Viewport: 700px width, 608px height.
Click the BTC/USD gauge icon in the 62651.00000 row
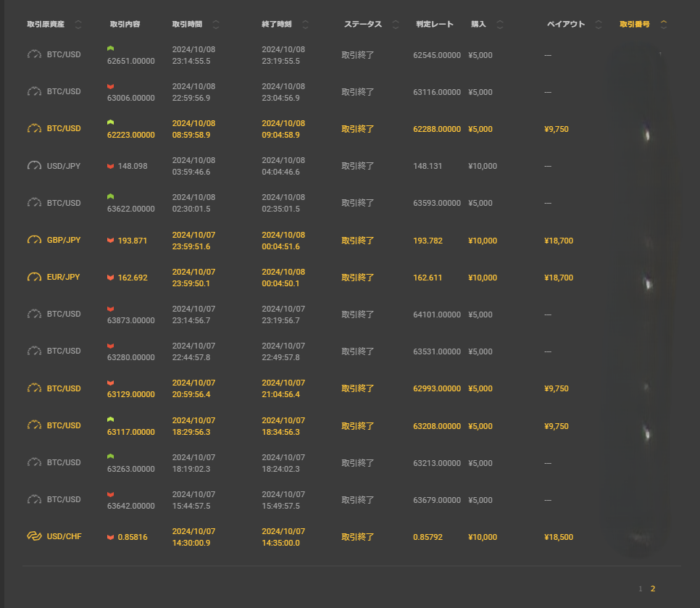(35, 54)
